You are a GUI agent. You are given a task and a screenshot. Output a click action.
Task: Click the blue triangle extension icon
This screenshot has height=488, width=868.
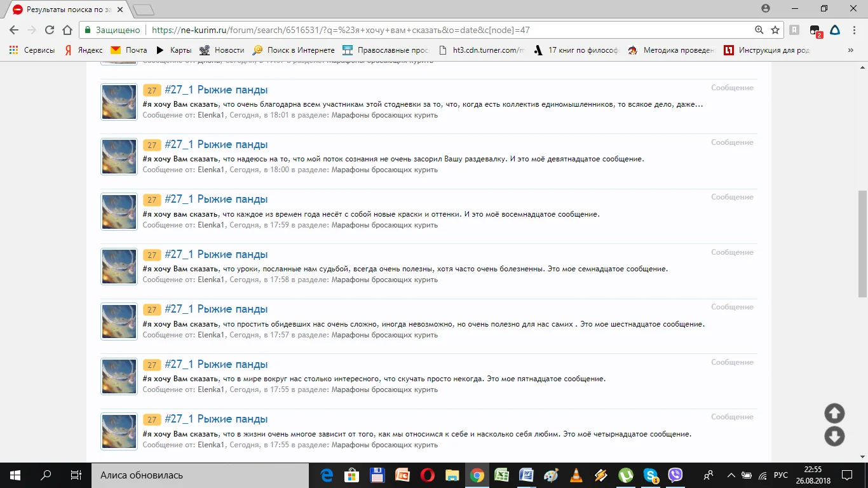835,30
